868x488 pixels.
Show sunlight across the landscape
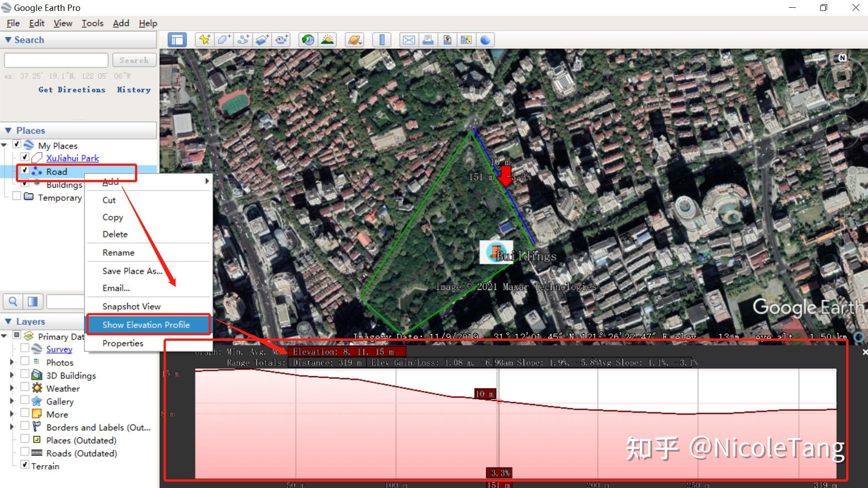[327, 40]
